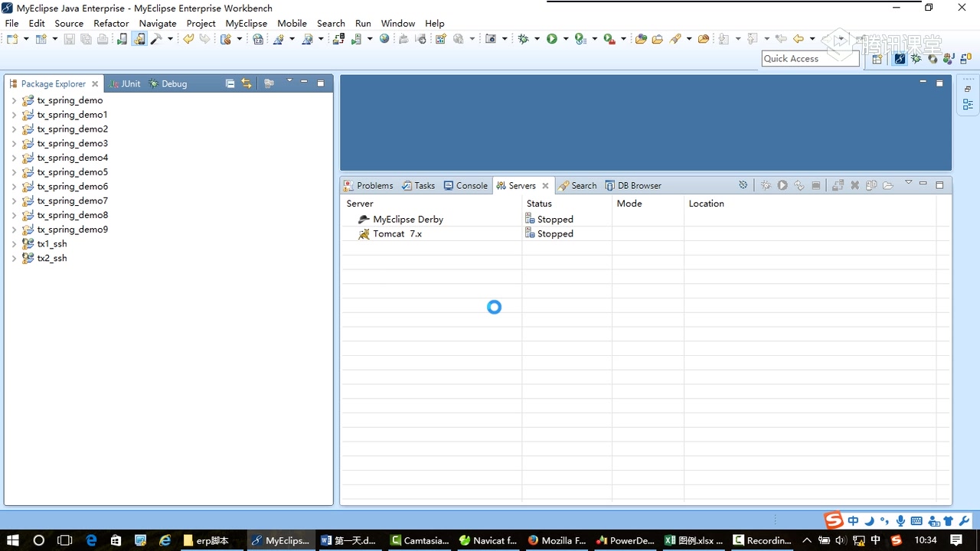This screenshot has width=980, height=551.
Task: Click the Add/Remove deployments icon
Action: [838, 185]
